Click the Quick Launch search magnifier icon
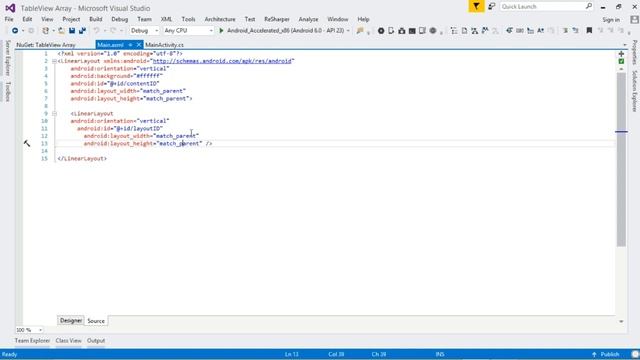This screenshot has height=360, width=640. (589, 7)
